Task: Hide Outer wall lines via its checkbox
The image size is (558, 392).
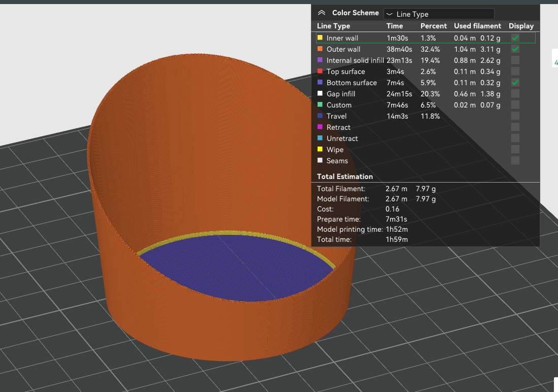Action: 515,49
